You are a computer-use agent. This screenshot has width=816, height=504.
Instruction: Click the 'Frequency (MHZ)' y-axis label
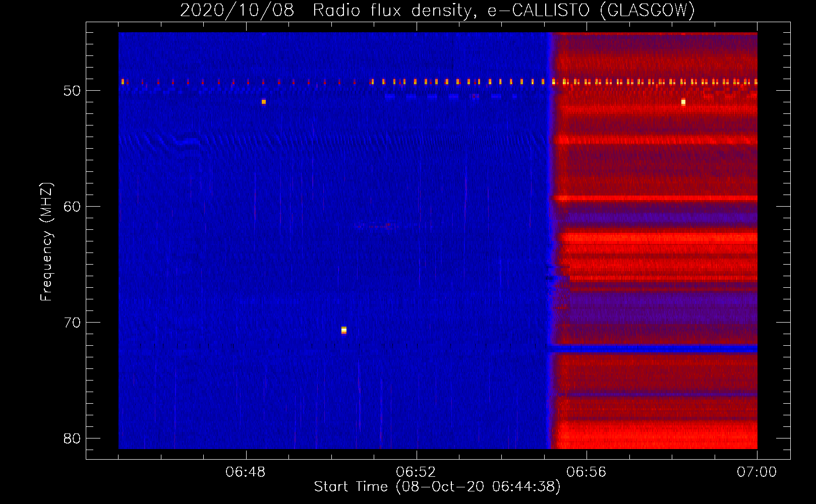46,242
